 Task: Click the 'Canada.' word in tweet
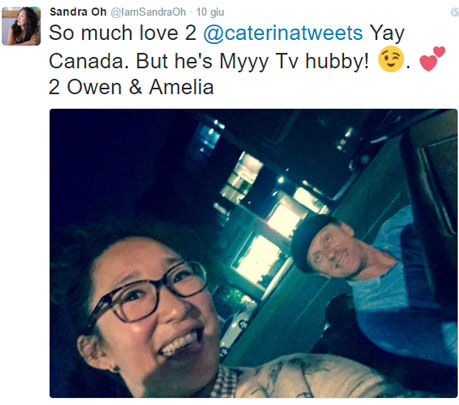coord(89,61)
